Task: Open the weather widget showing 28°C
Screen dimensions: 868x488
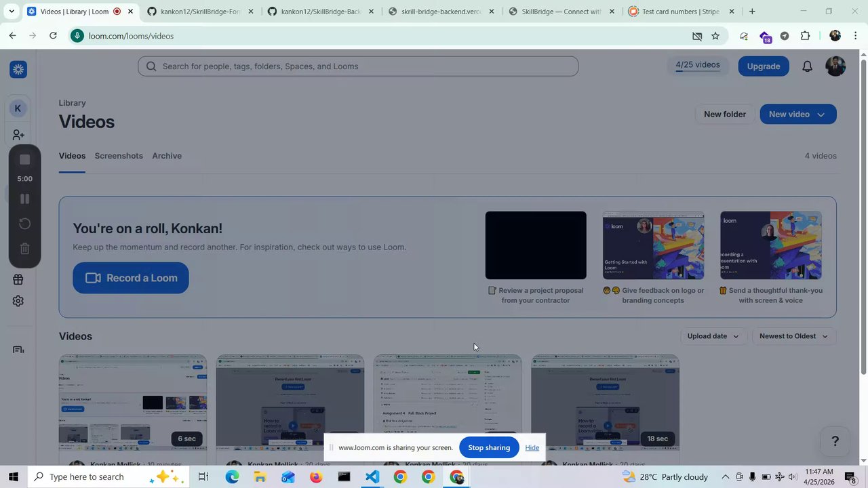Action: point(665,477)
